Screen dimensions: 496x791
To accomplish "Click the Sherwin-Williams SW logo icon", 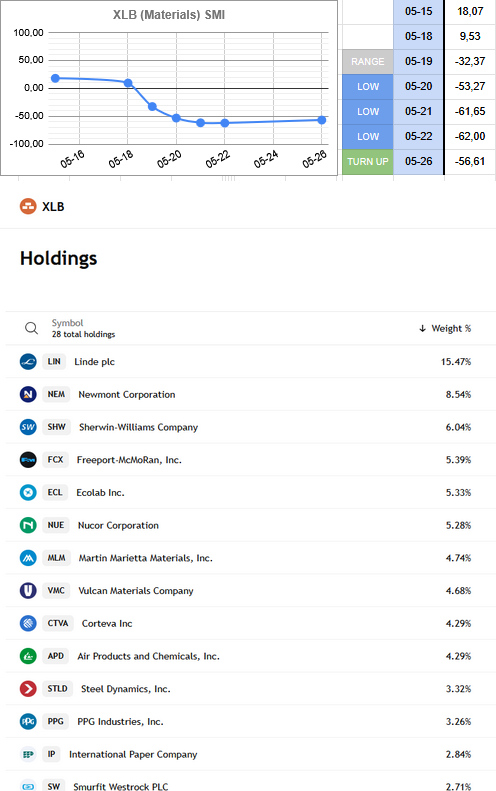I will (28, 427).
